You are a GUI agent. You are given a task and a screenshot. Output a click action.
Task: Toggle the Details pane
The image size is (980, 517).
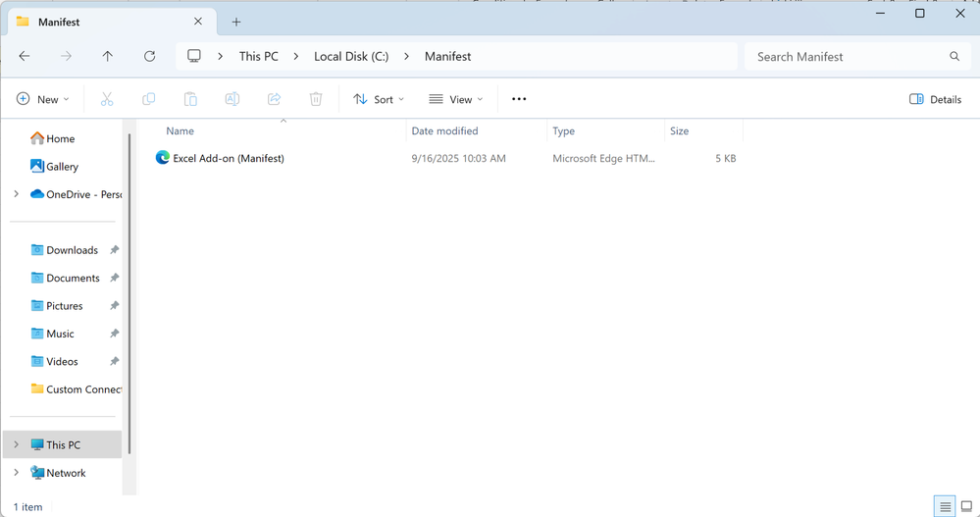click(935, 99)
